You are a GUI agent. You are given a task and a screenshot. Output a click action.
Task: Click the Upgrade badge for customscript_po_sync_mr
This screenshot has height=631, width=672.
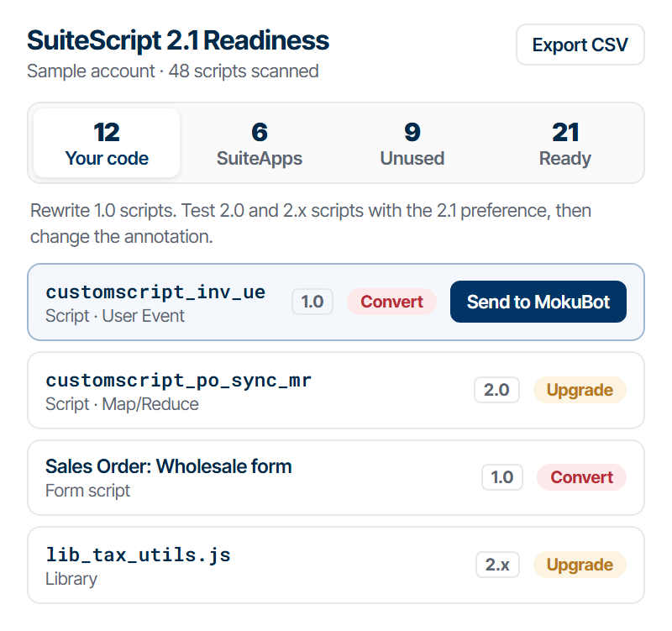coord(580,390)
